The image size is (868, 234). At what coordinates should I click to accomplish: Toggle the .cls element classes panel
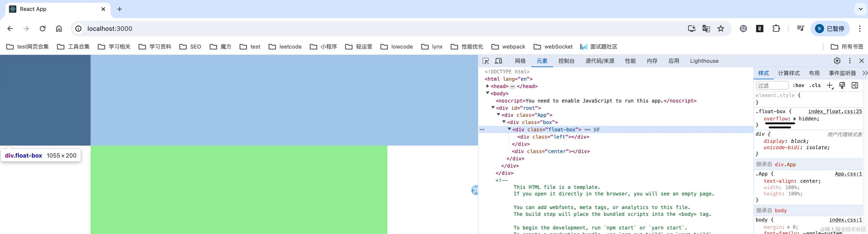(815, 85)
